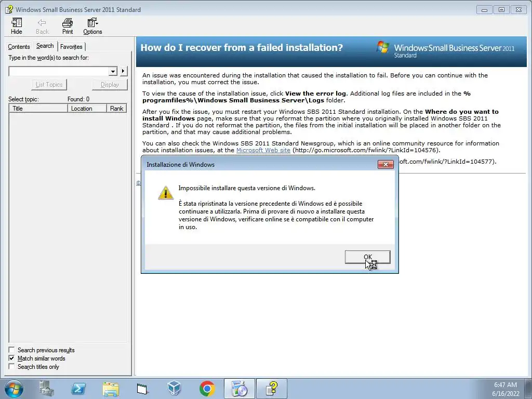Uncheck Match similar words
532x399 pixels.
[x=11, y=358]
